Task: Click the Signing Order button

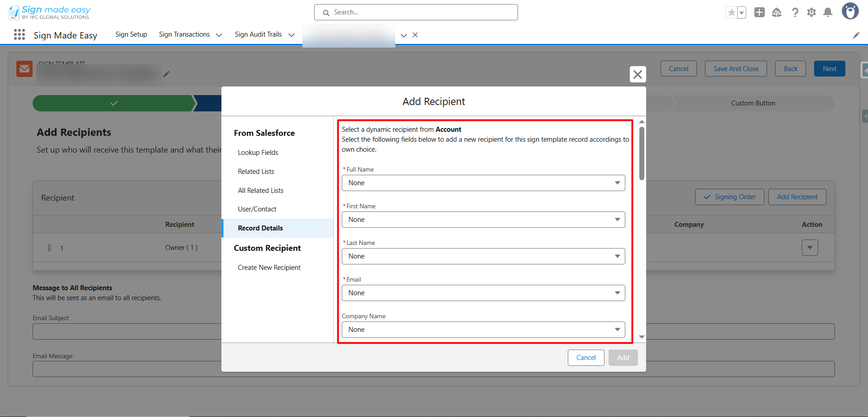Action: (x=729, y=197)
